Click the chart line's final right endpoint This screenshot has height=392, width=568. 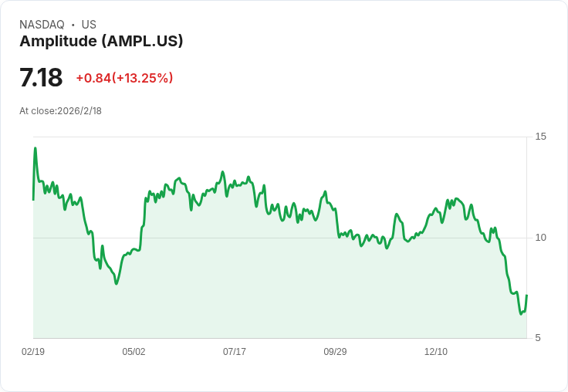526,296
